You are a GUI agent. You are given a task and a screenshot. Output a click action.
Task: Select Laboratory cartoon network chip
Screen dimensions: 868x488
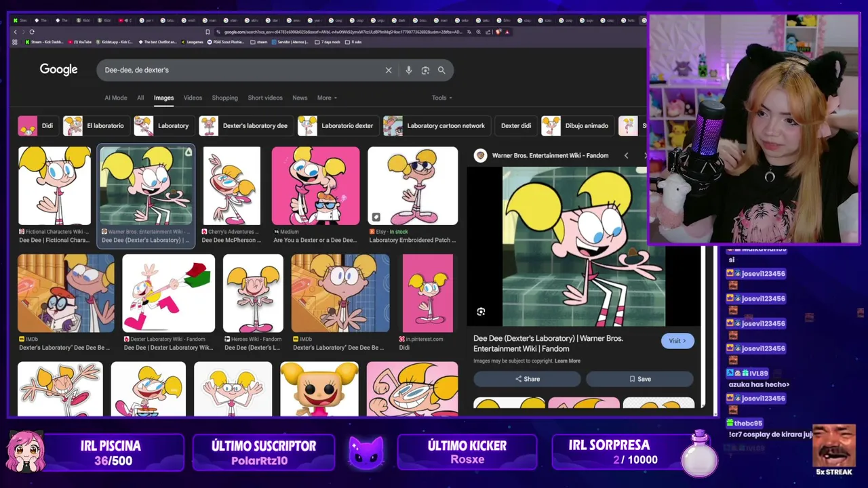click(x=436, y=125)
